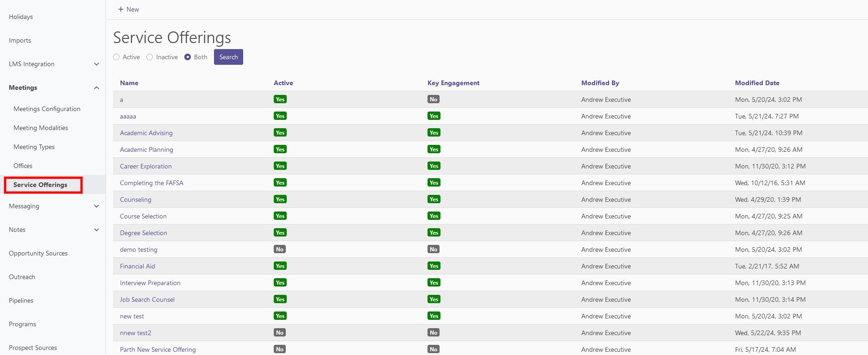Open Parth New Service Offering link
This screenshot has height=355, width=868.
coord(158,349)
